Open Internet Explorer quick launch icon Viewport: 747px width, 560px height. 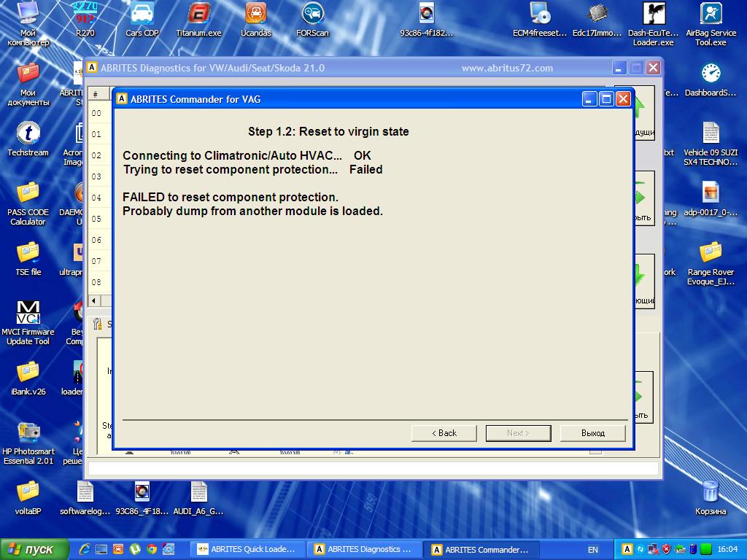click(85, 550)
